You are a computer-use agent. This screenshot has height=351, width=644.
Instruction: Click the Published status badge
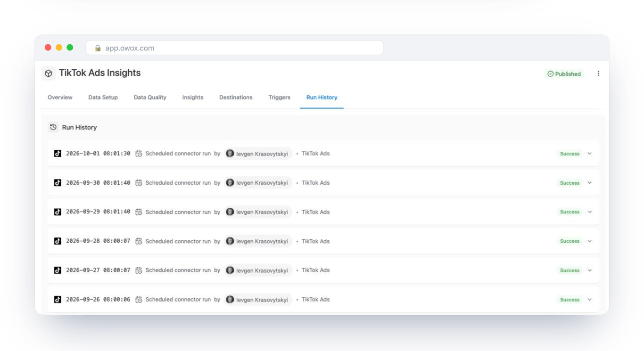click(x=564, y=74)
